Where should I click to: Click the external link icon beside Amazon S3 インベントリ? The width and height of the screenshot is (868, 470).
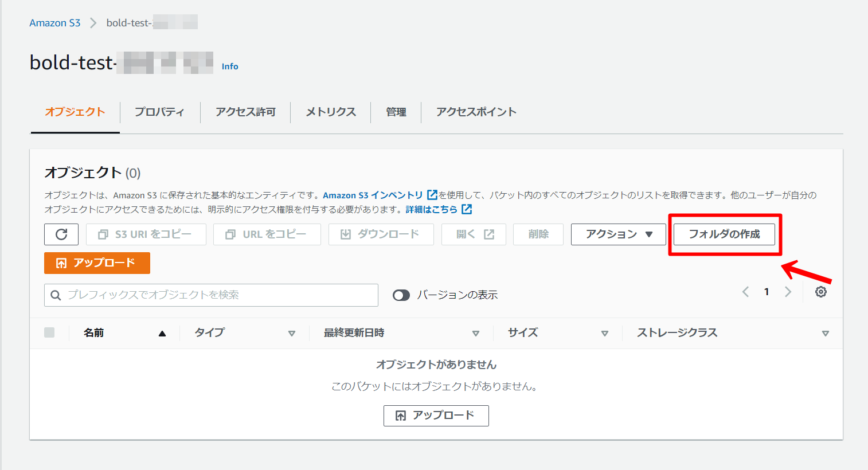(x=432, y=194)
